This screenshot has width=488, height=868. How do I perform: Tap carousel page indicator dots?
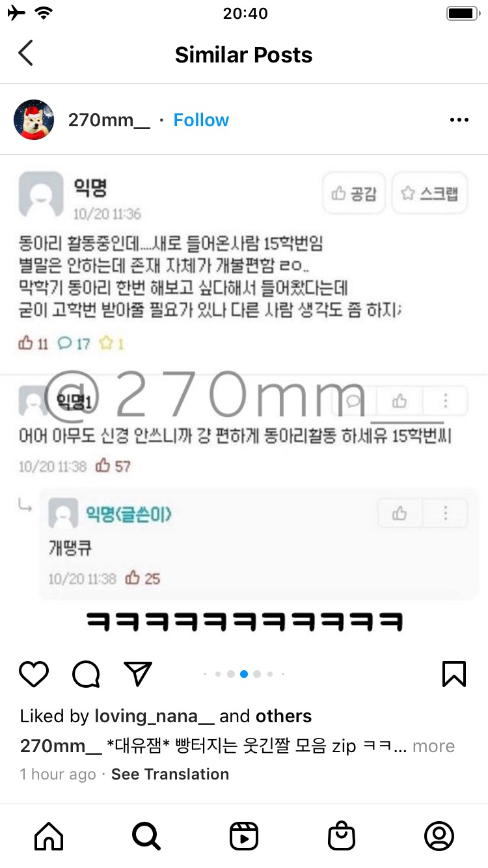coord(244,674)
